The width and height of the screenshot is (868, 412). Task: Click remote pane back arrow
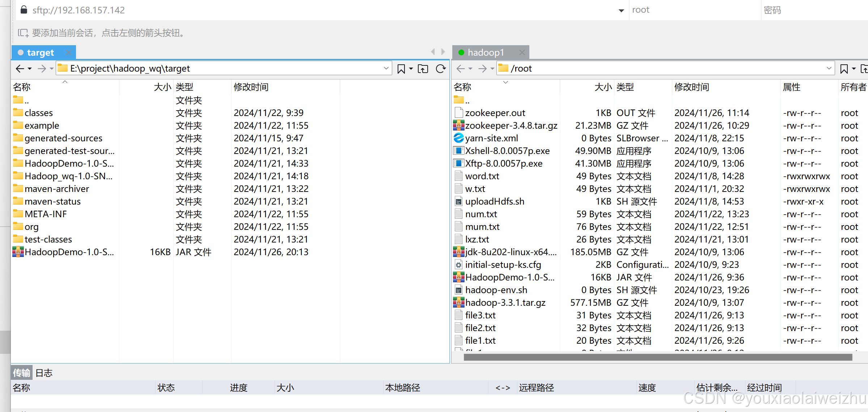461,69
